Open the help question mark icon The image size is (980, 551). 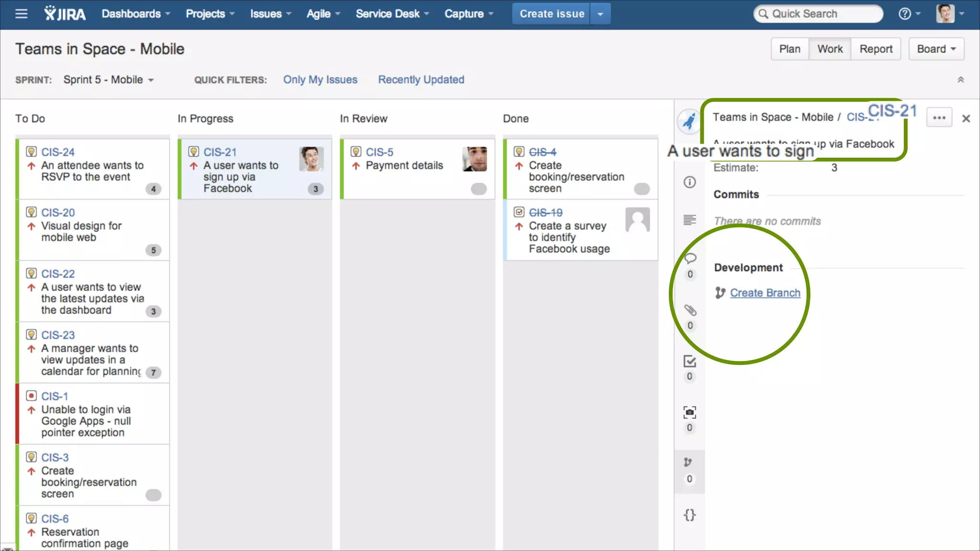[904, 14]
